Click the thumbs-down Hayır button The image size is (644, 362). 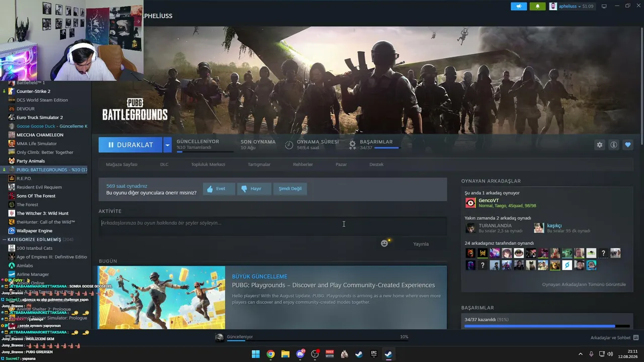pyautogui.click(x=254, y=189)
